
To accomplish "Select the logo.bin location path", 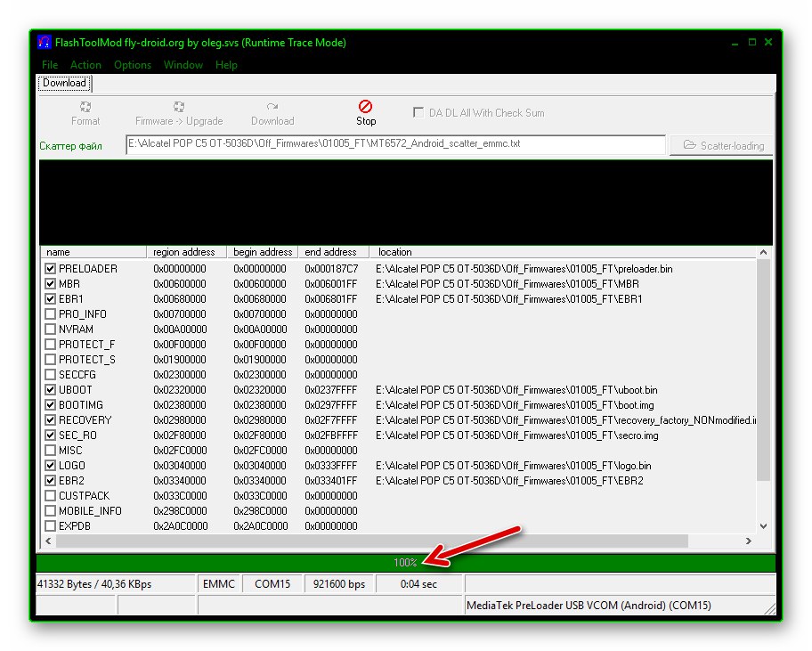I will point(513,466).
